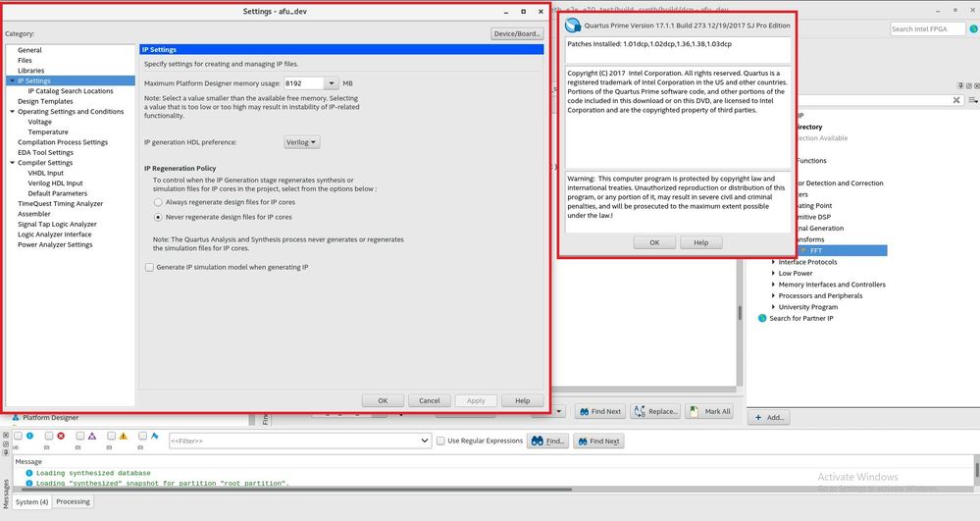Click the Search Intel FPGA input field
Image resolution: width=980 pixels, height=521 pixels.
pos(927,28)
